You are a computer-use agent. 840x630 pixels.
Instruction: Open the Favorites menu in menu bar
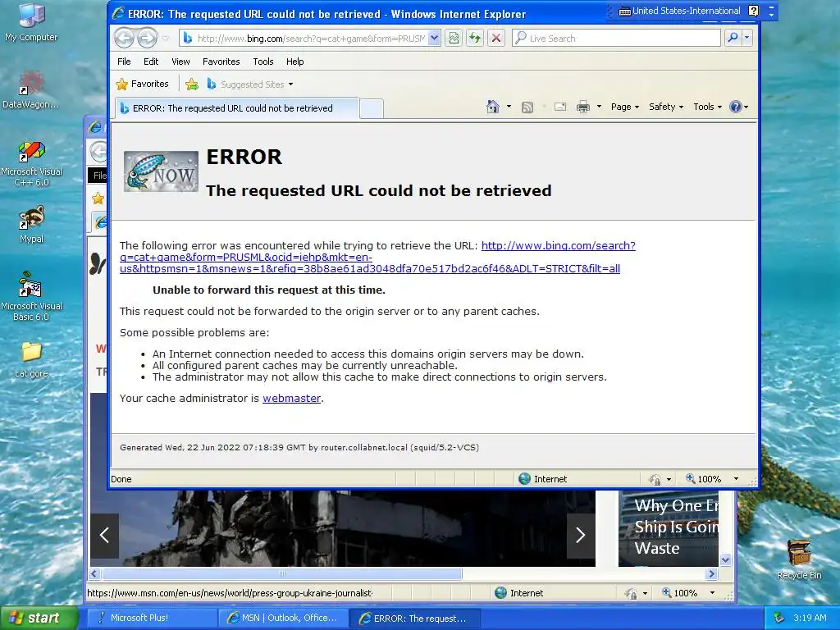[x=221, y=62]
